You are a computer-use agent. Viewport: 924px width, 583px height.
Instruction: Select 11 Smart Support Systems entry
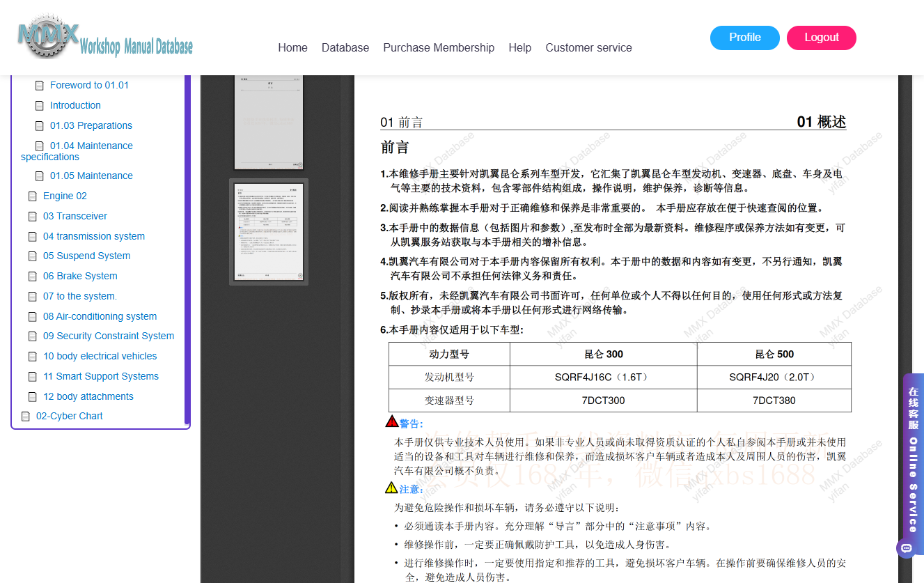(101, 376)
